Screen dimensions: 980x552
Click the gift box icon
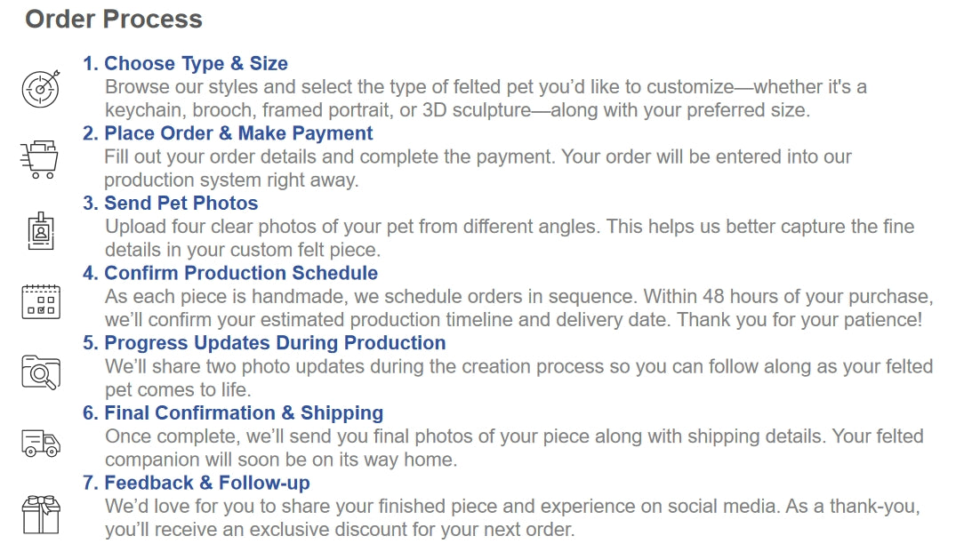pyautogui.click(x=40, y=513)
